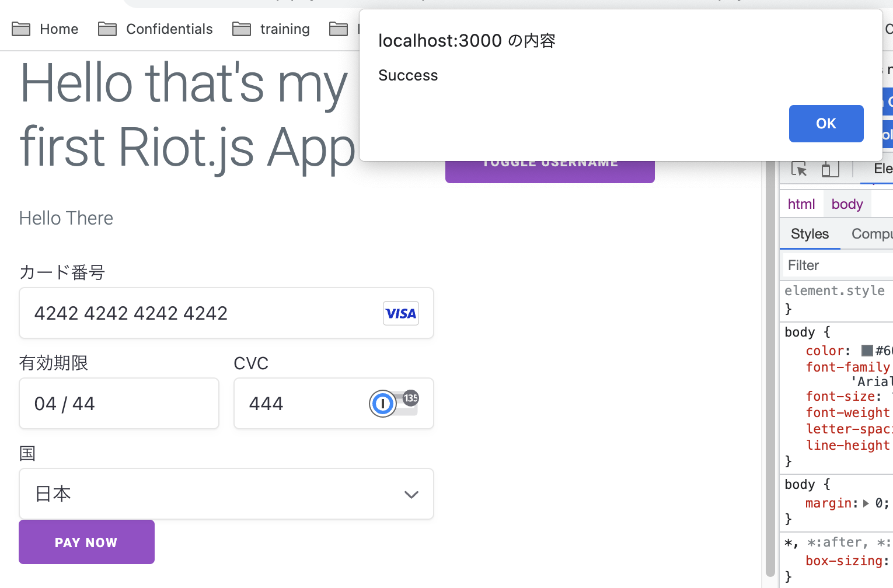This screenshot has width=893, height=588.
Task: Open the country dropdown showing 日本
Action: point(226,494)
